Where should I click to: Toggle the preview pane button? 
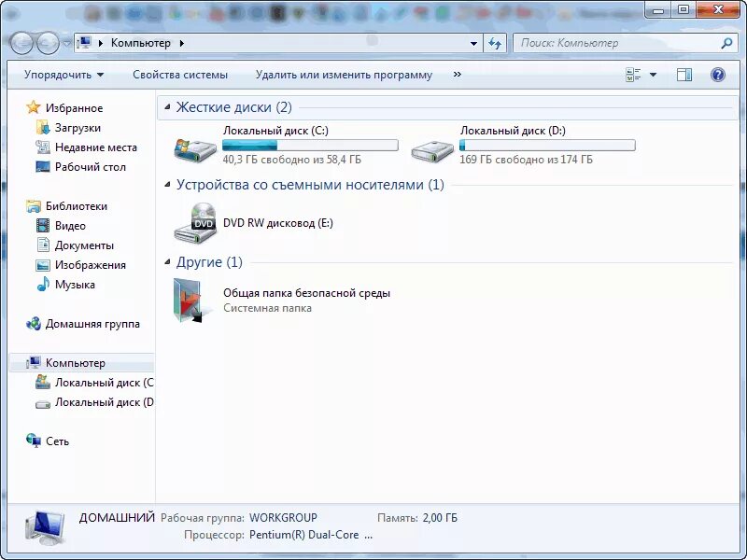coord(686,74)
